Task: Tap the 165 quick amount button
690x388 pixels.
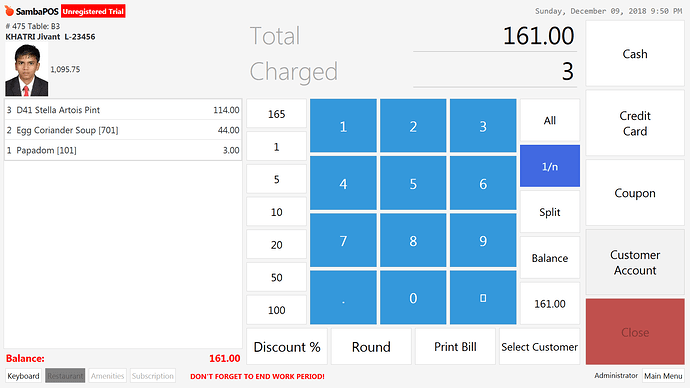Action: pos(276,114)
